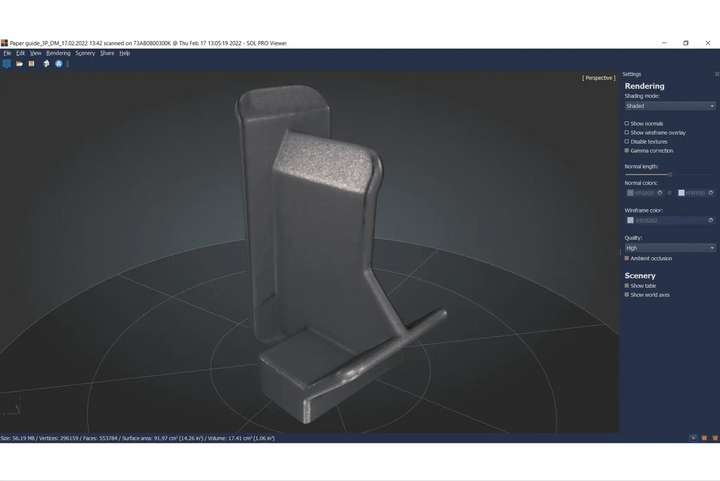Close the Settings panel with its X icon

coord(717,74)
